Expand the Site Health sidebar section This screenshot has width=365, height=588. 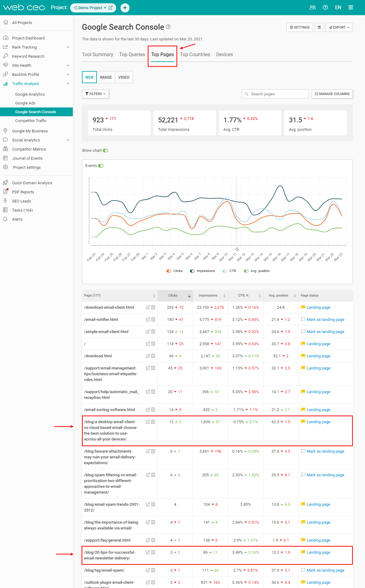68,65
